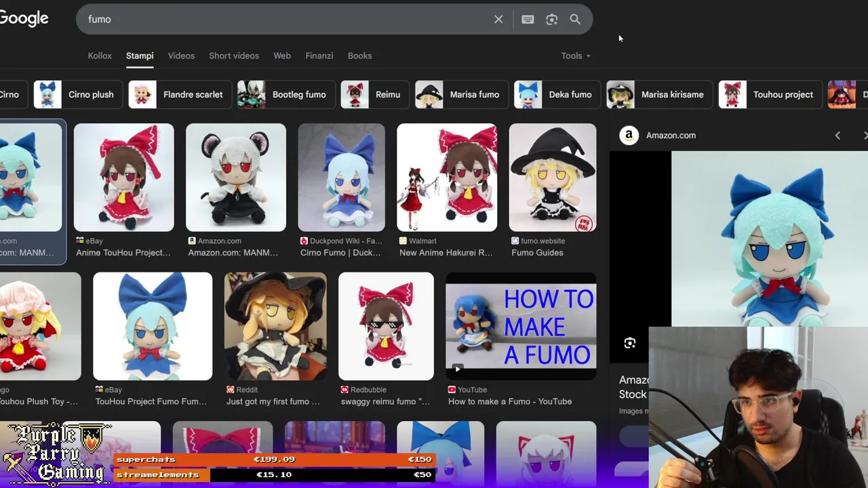Open the Books tab
This screenshot has width=868, height=488.
click(x=359, y=56)
